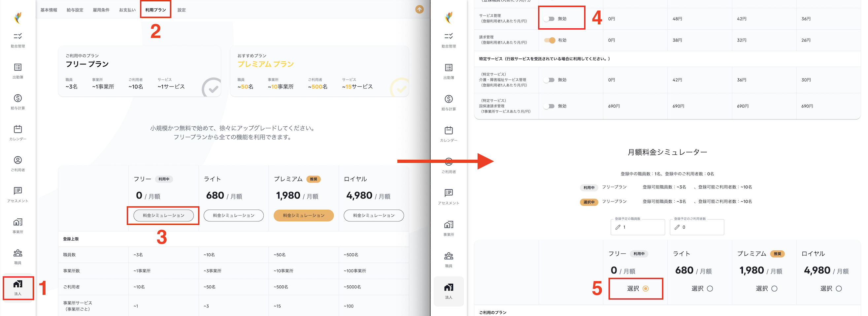
Task: Enable the サービス管理 toggle switch
Action: (x=549, y=19)
